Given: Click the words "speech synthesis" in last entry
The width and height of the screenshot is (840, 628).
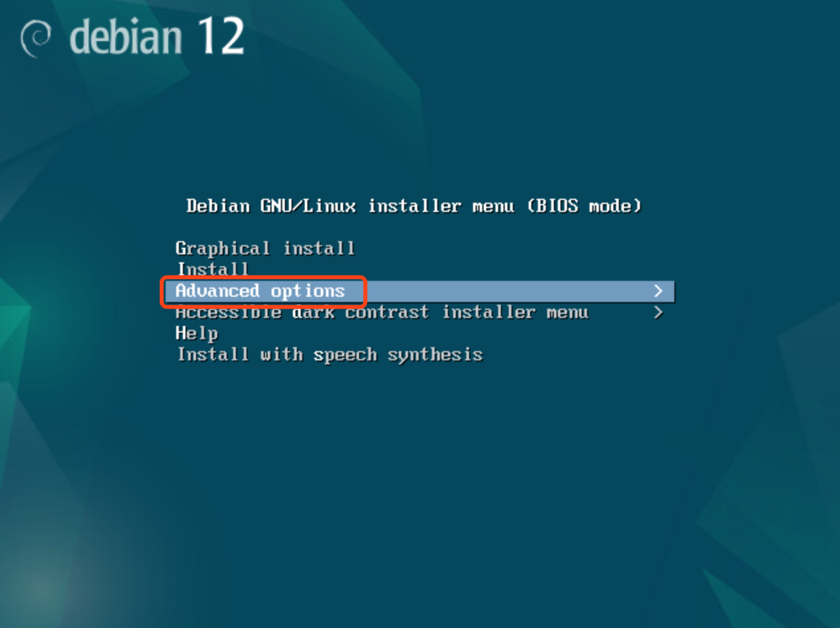Looking at the screenshot, I should 398,355.
